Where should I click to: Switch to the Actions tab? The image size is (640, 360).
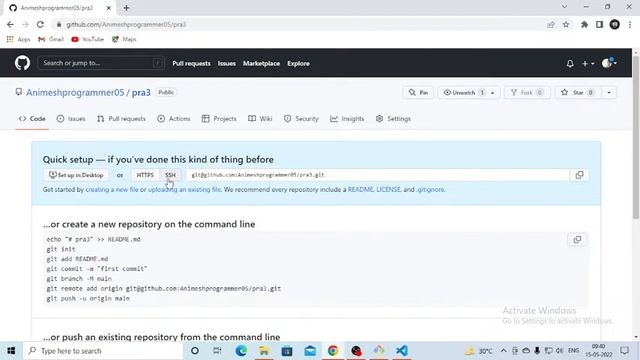point(174,119)
